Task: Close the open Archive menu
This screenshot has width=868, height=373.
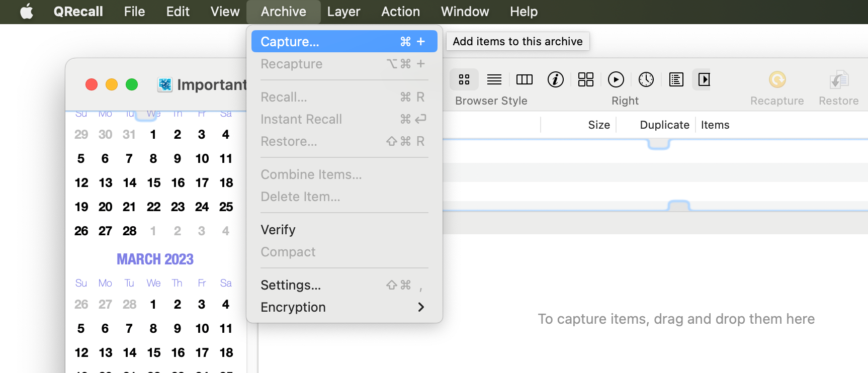Action: tap(284, 12)
